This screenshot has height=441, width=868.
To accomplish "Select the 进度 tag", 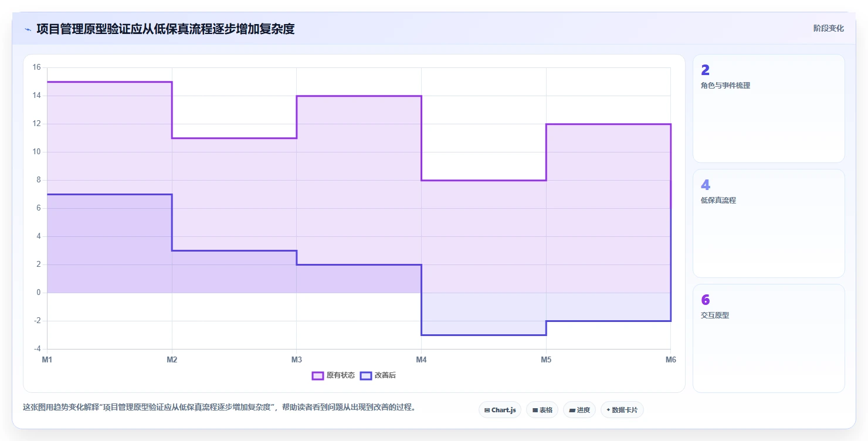I will (579, 410).
